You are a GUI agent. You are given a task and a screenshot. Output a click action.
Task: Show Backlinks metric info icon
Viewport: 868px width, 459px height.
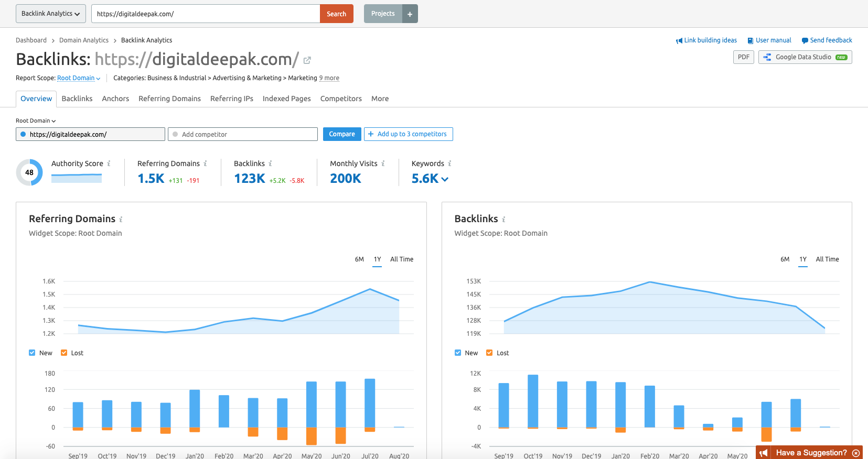pos(270,163)
